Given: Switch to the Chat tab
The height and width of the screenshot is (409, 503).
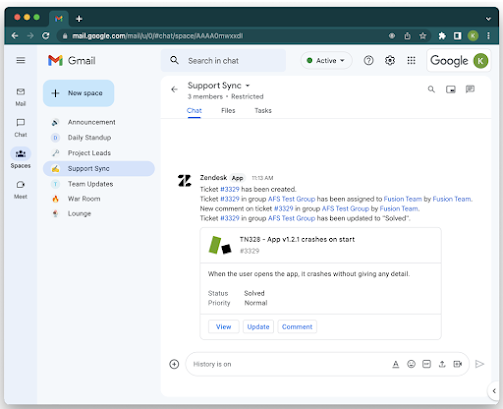Looking at the screenshot, I should tap(194, 111).
